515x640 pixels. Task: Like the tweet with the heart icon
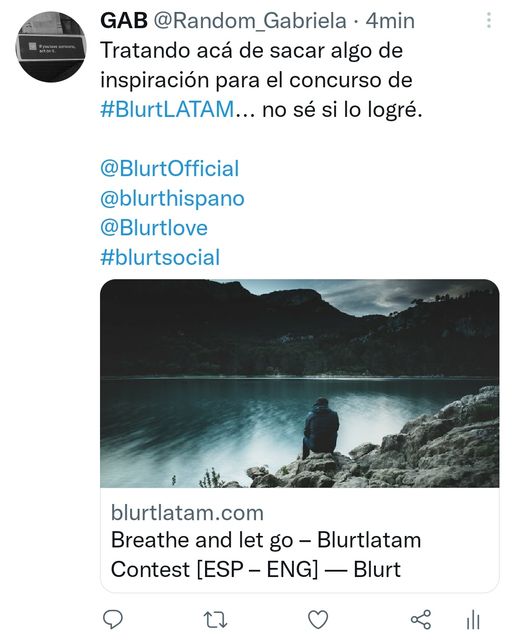coord(318,620)
